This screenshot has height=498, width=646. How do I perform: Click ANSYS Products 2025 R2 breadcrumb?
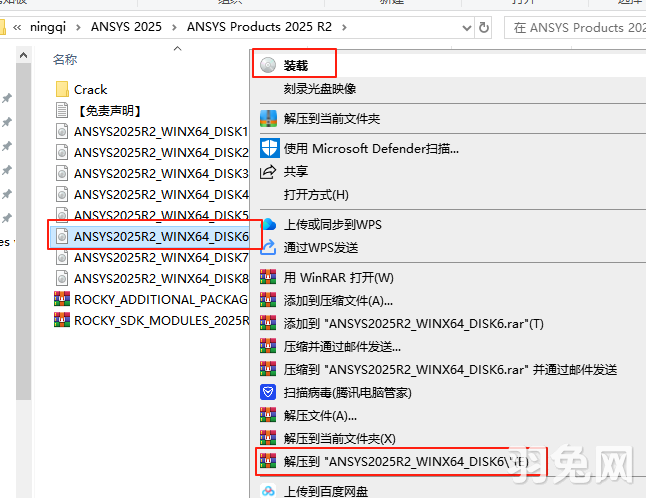[259, 27]
